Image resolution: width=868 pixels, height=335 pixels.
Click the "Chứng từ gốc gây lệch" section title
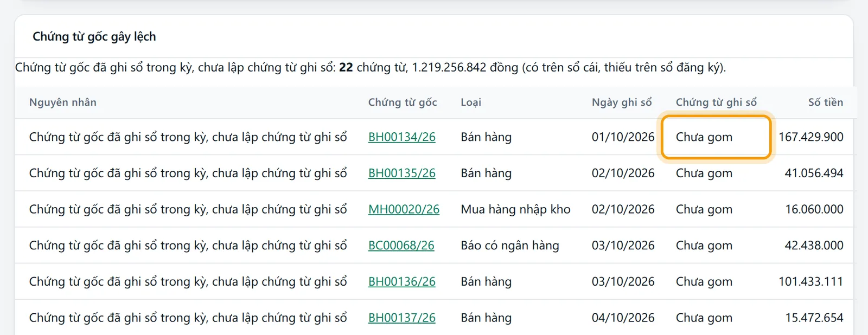94,37
